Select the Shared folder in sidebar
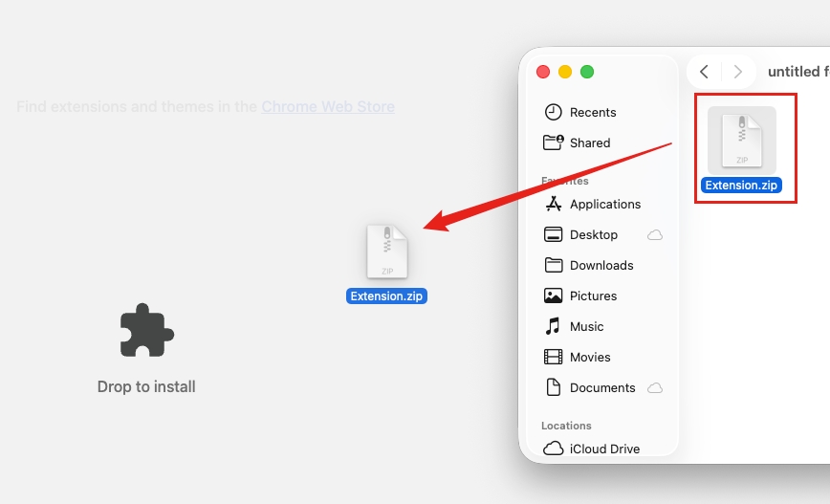This screenshot has width=830, height=504. (x=589, y=142)
